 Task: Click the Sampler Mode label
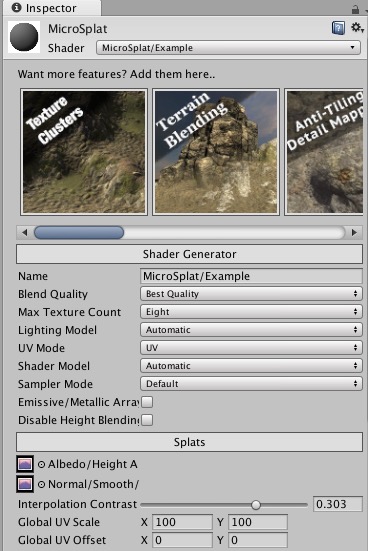point(55,384)
